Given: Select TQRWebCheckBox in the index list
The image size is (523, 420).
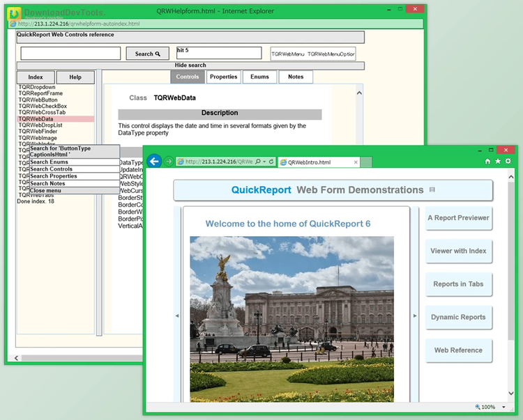Looking at the screenshot, I should click(43, 106).
